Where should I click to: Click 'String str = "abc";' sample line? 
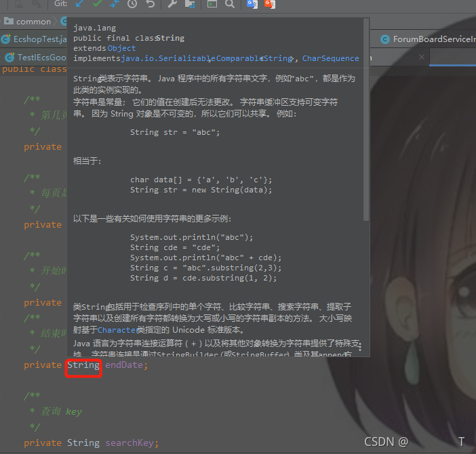click(175, 132)
